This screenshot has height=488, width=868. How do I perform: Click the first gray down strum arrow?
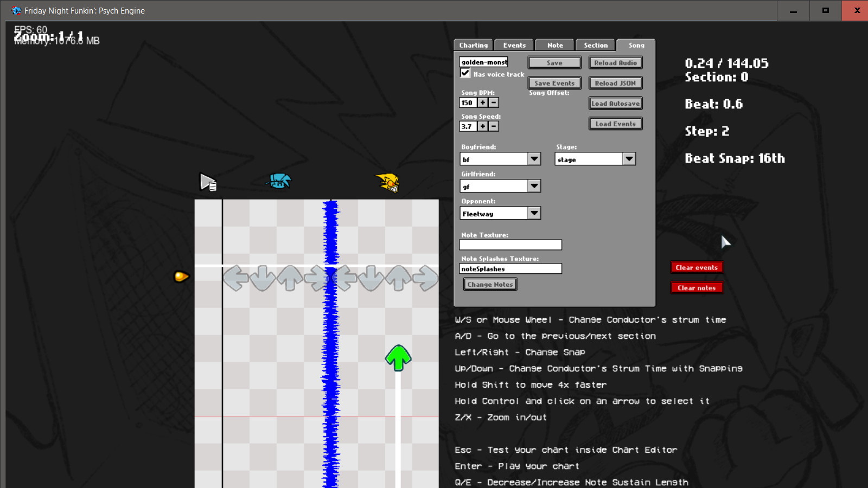pyautogui.click(x=263, y=278)
